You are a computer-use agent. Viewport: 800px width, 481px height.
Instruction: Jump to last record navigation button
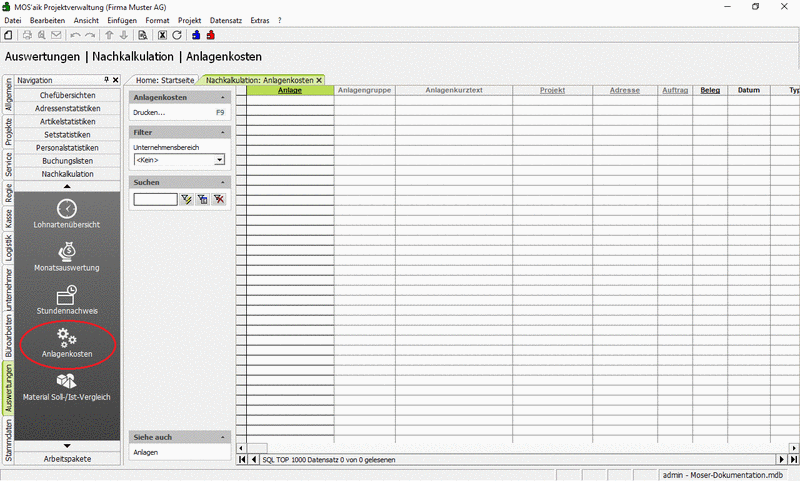tap(794, 460)
